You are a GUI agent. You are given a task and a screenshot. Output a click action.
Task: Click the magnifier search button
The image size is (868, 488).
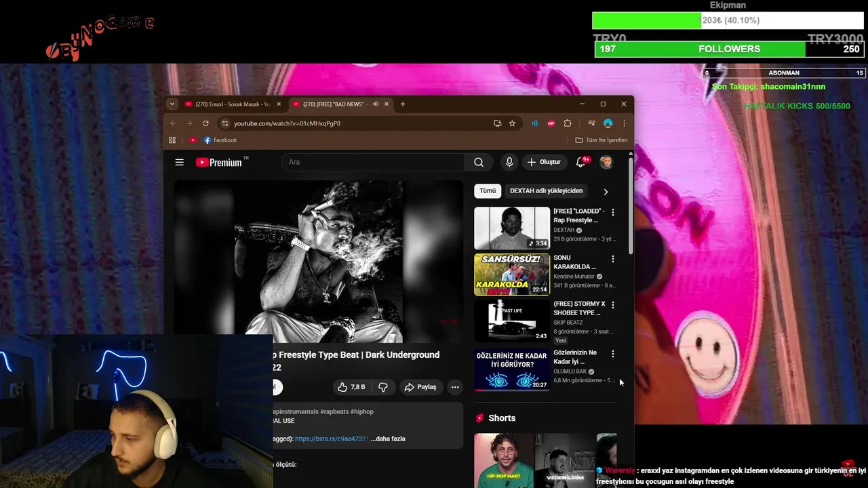[x=479, y=162]
